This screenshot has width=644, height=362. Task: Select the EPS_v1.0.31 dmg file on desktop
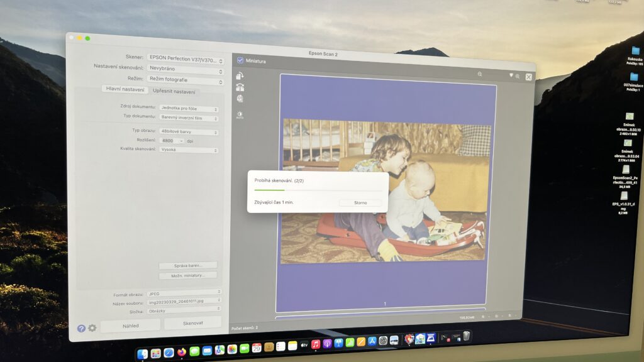(x=623, y=204)
